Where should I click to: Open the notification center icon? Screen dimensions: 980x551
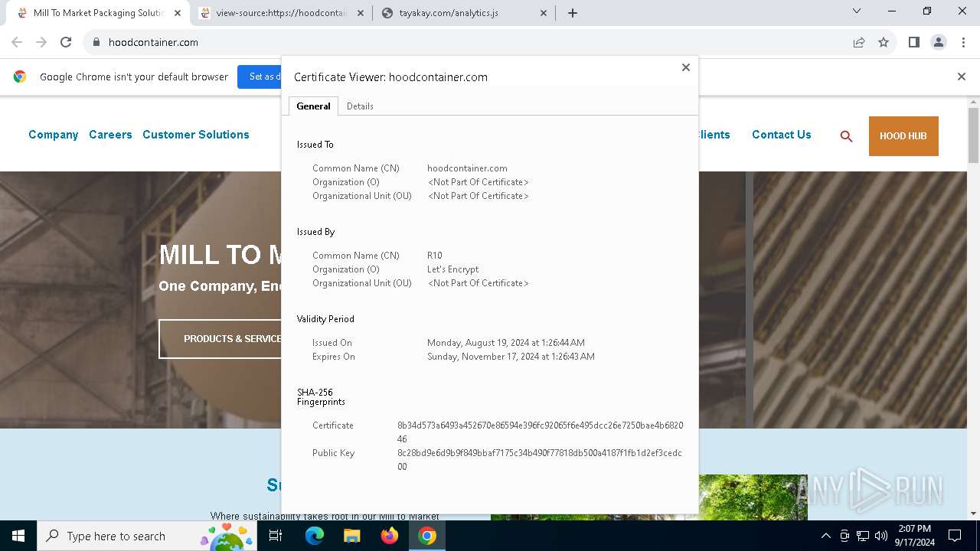pos(955,536)
